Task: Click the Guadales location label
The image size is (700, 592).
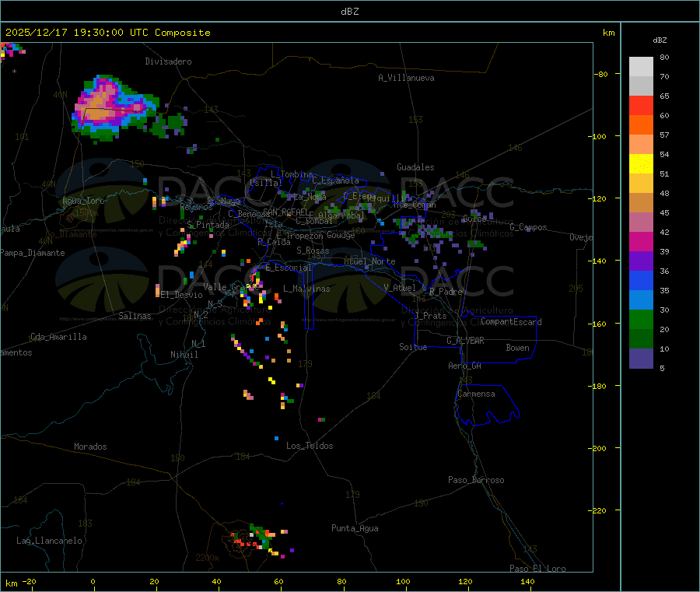Action: coord(415,167)
